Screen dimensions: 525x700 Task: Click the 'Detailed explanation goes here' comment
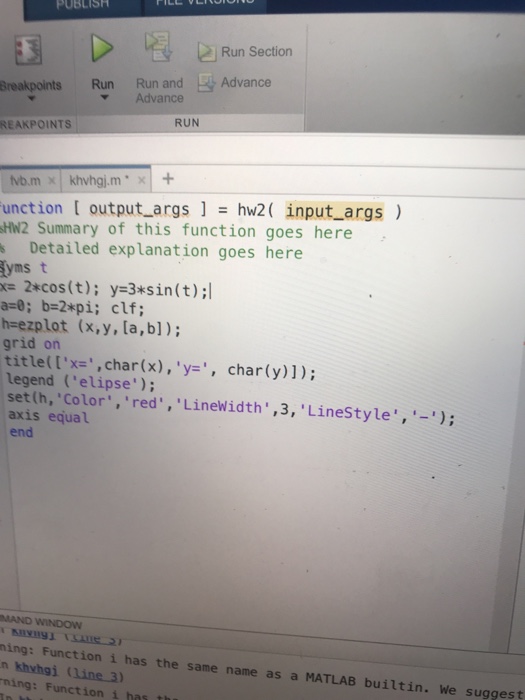[x=166, y=250]
